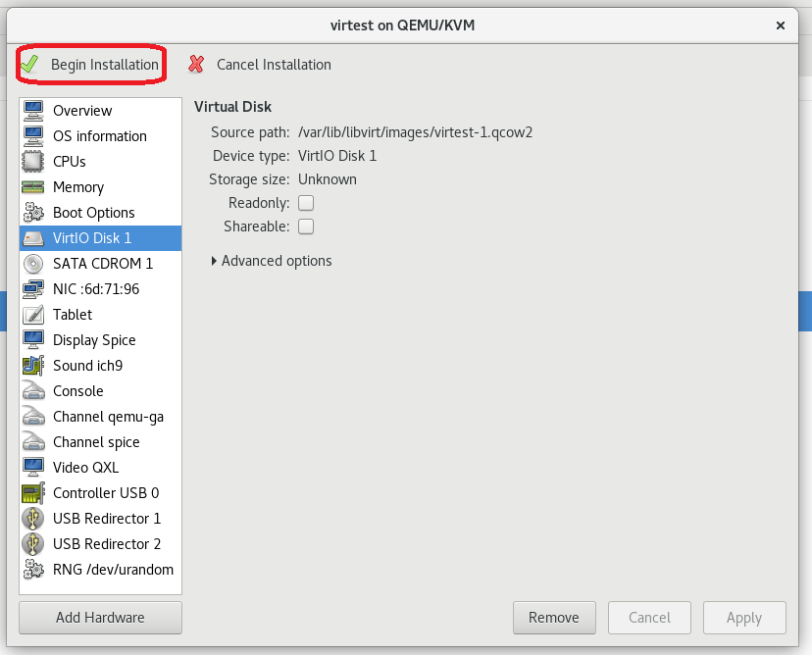Select Tablet in the hardware list
Screen dimensions: 812x655
[100, 315]
